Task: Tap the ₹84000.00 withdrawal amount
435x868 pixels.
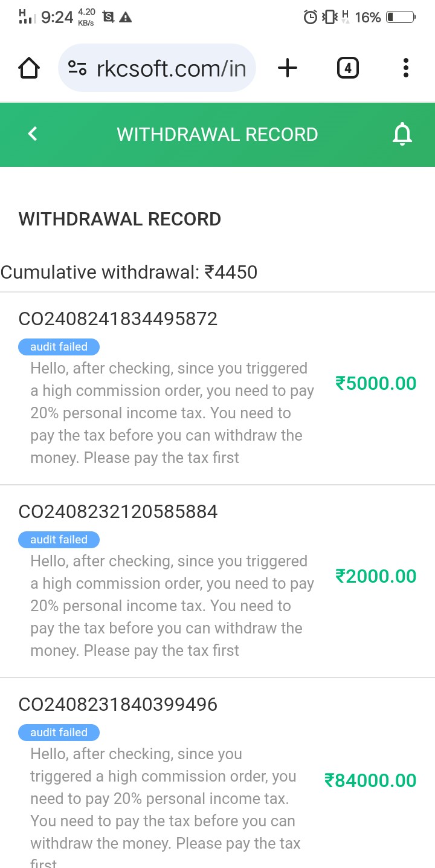Action: 370,780
